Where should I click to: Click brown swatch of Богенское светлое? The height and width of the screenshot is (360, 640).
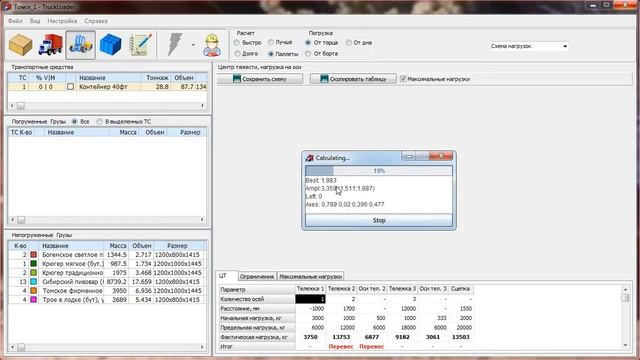pyautogui.click(x=33, y=255)
